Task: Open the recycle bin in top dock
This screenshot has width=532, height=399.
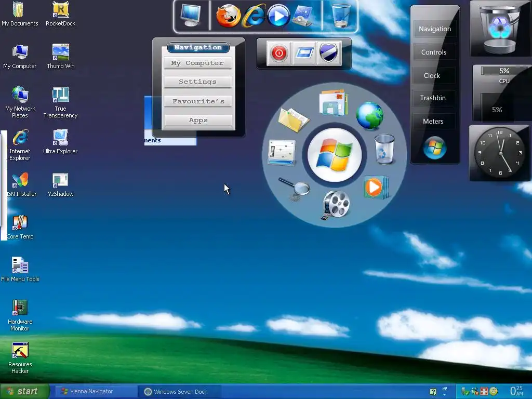Action: coord(341,15)
